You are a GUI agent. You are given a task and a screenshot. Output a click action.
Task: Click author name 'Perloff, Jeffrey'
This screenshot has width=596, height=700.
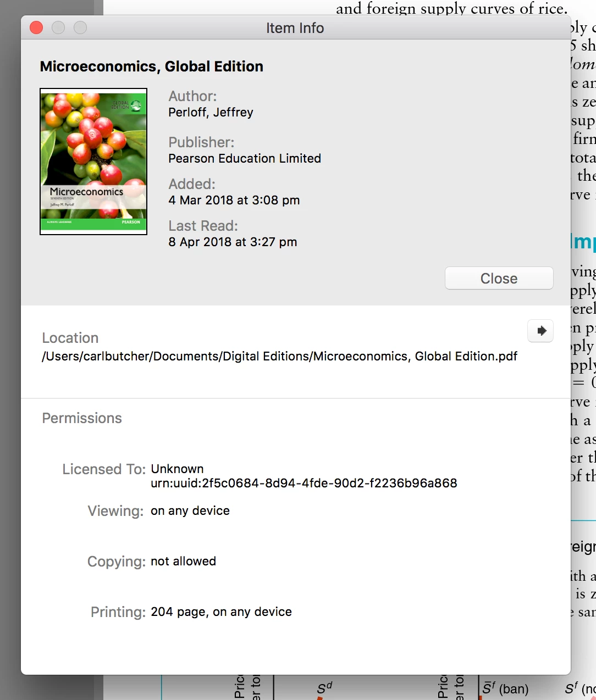(x=211, y=112)
